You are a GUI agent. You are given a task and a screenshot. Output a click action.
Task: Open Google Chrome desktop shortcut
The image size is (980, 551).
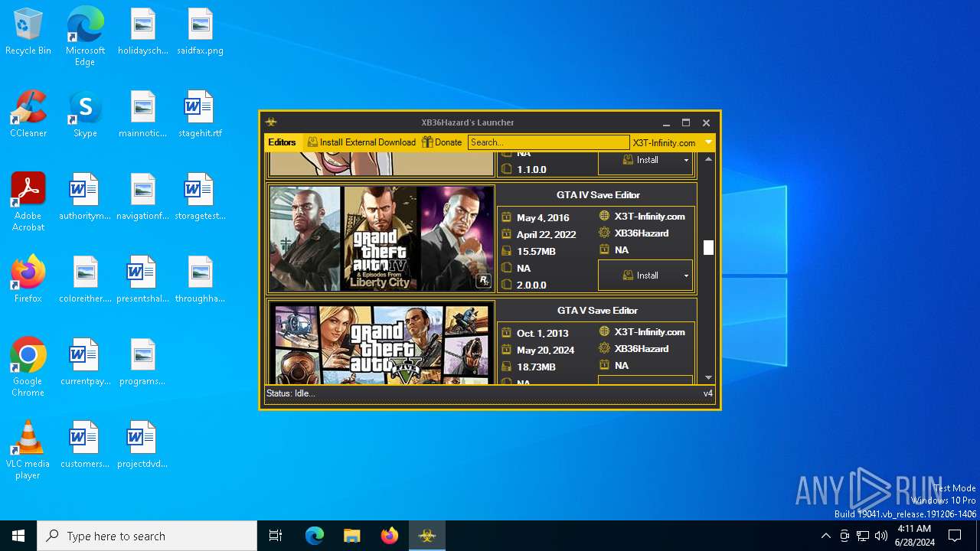(28, 367)
